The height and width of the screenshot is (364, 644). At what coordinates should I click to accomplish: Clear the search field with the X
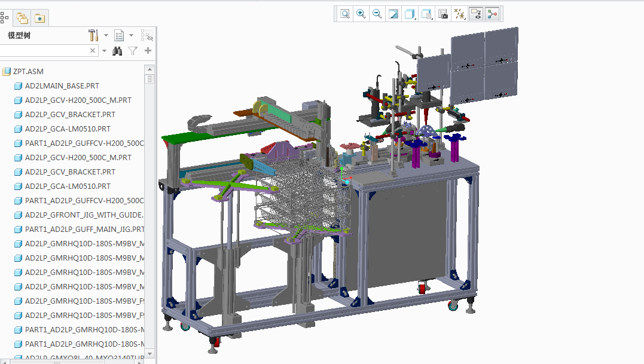pyautogui.click(x=93, y=50)
